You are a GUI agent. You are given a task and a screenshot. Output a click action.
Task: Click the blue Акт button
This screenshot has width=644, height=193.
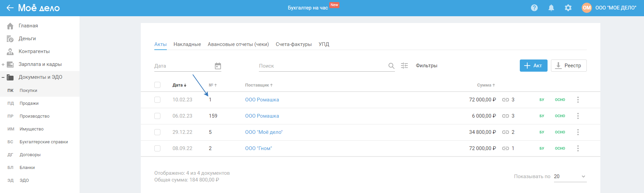coord(533,66)
